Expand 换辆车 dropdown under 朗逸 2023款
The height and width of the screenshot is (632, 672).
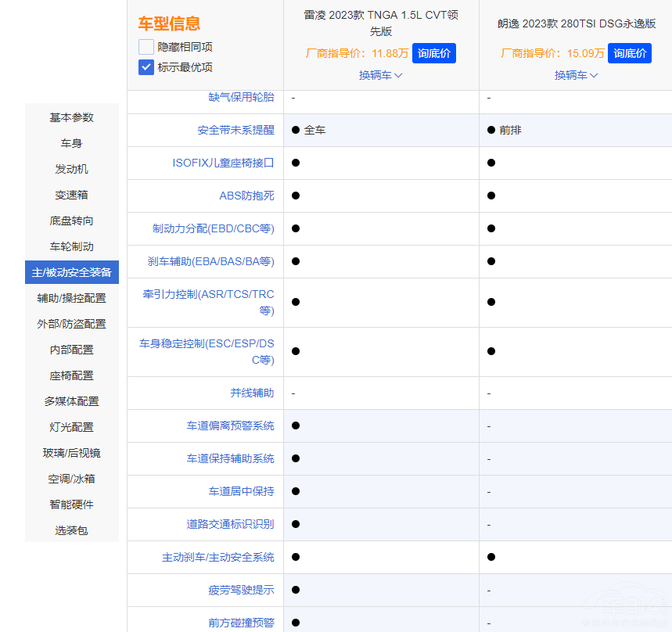tap(576, 75)
